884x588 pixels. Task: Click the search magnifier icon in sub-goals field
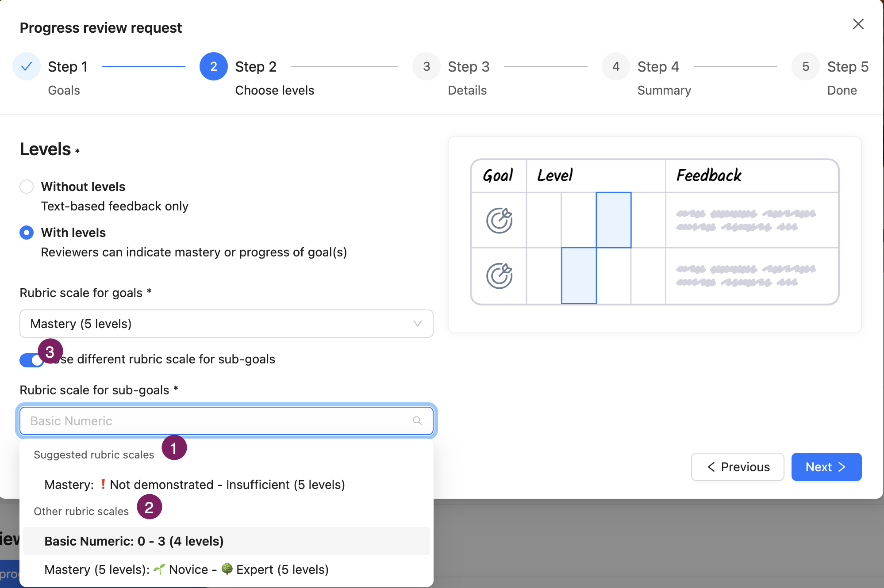(417, 421)
